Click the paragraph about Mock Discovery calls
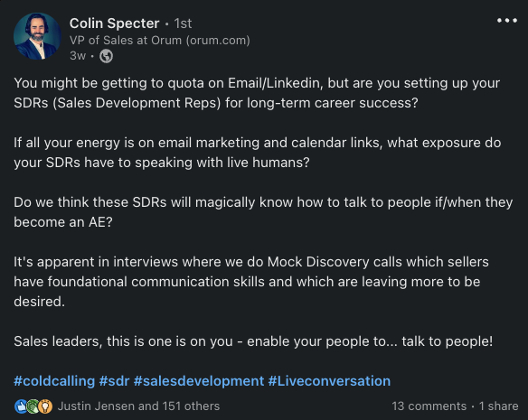 click(x=251, y=282)
